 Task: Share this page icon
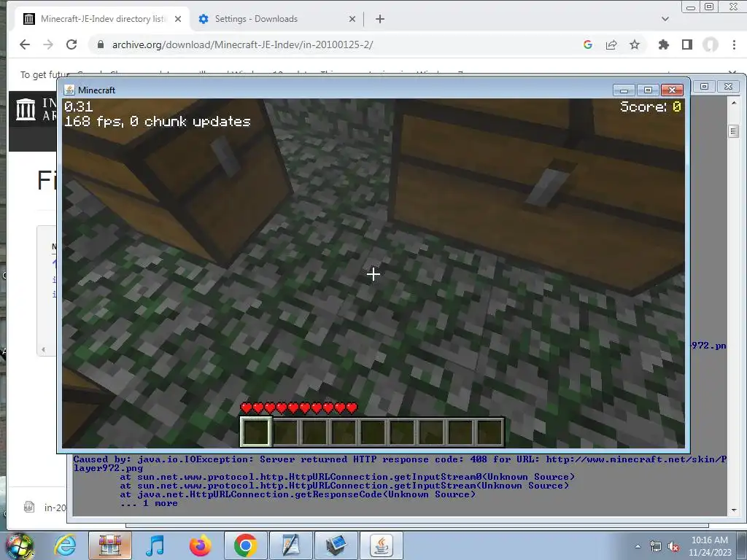(x=611, y=44)
